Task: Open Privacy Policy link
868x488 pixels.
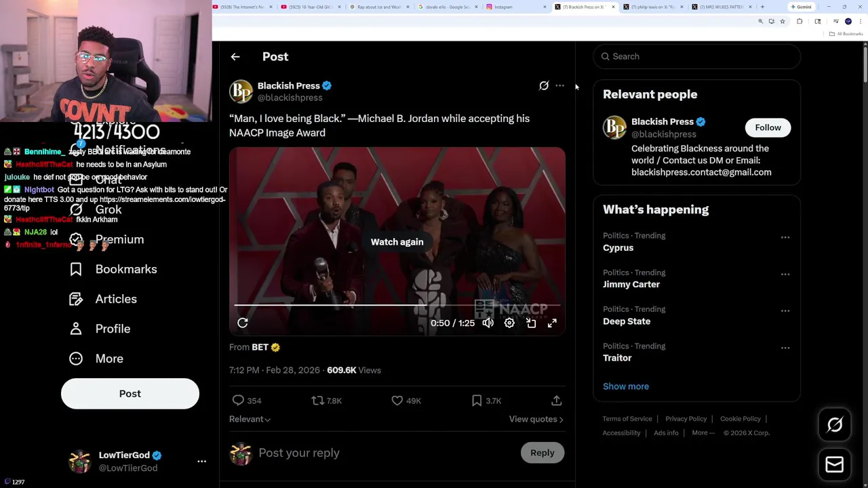Action: point(686,419)
